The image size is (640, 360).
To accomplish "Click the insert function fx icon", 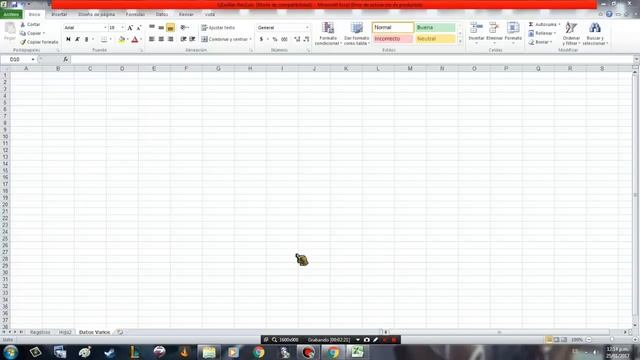I will click(65, 60).
